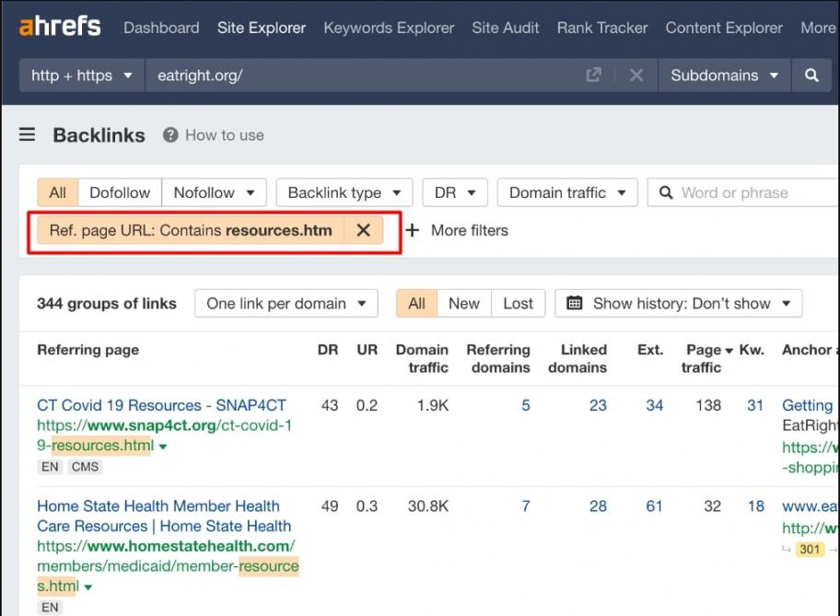Open Home State Health Member Health link

click(x=164, y=516)
